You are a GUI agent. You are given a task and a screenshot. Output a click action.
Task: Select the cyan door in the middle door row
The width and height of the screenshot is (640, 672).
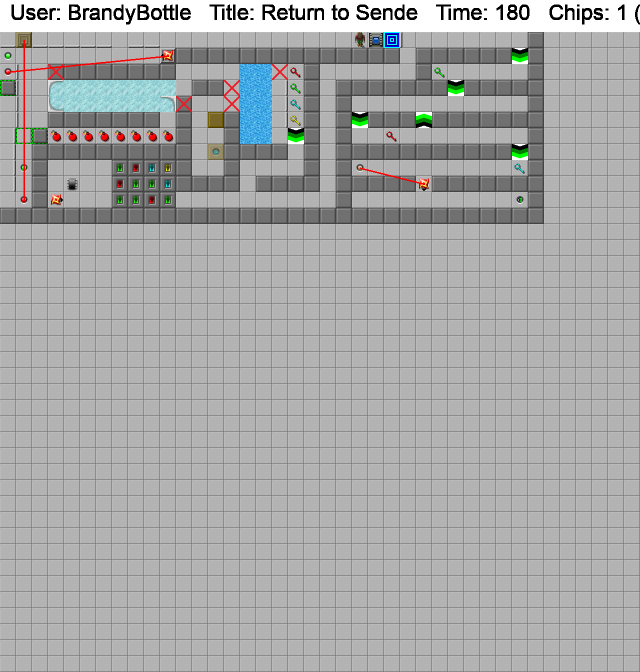168,184
